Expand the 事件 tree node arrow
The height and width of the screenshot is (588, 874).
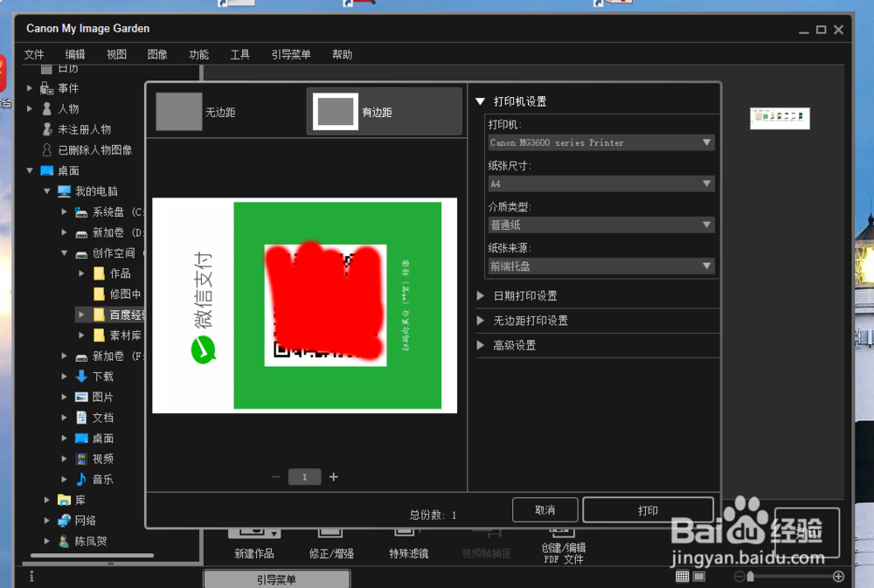30,88
